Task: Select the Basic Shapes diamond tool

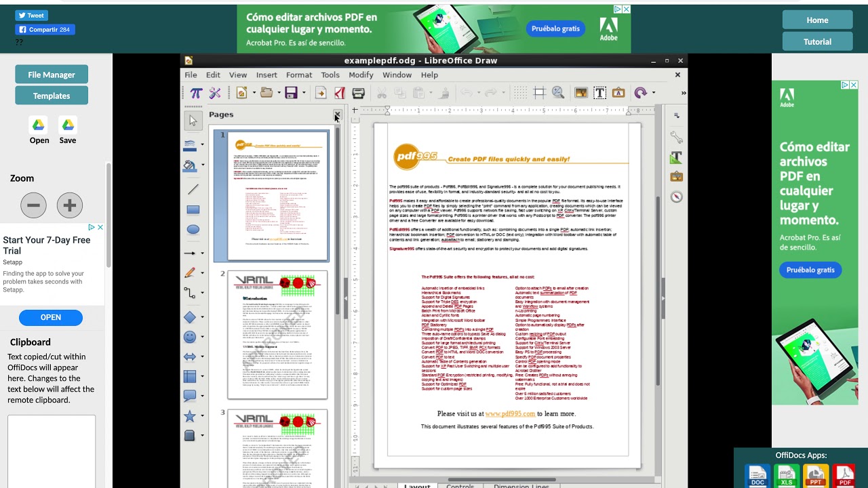Action: pyautogui.click(x=190, y=317)
